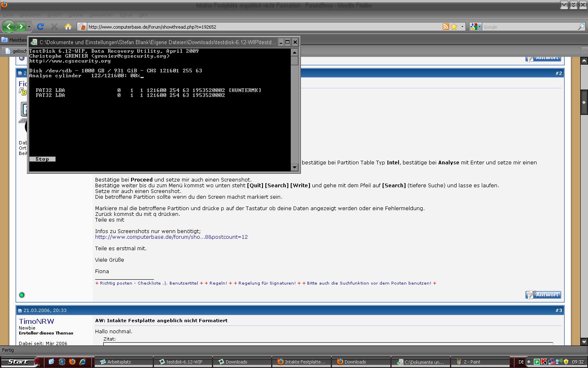The image size is (588, 368).
Task: Open TimoNRW user profile name
Action: pos(36,321)
